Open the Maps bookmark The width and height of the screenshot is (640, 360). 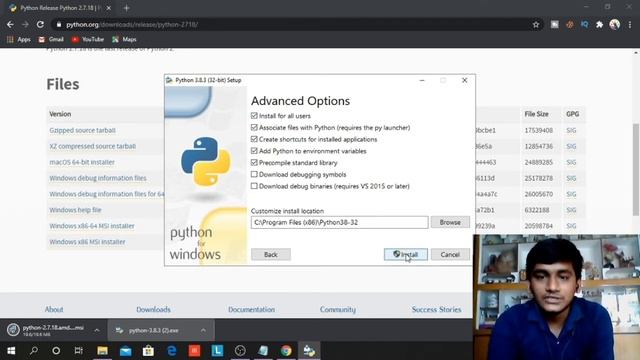tap(124, 39)
